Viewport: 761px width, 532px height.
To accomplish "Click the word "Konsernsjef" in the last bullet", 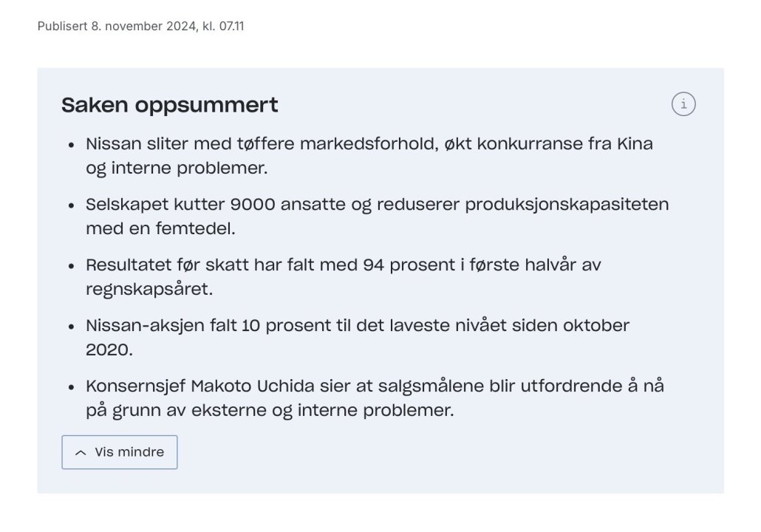I will point(135,386).
